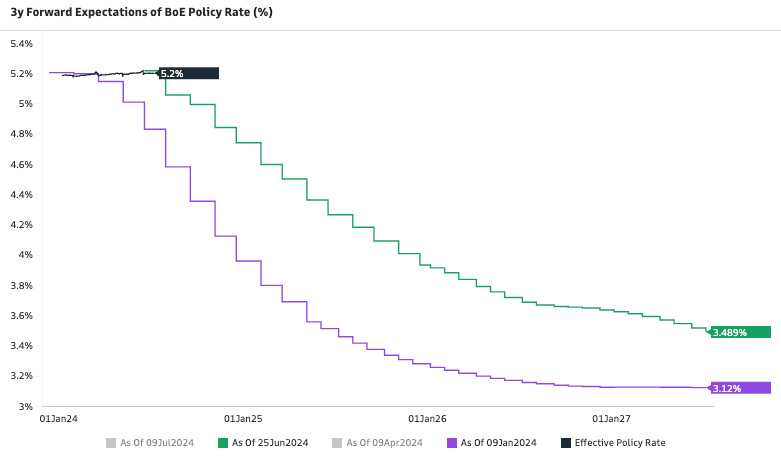The height and width of the screenshot is (470, 781).
Task: Click the dark Effective Policy Rate legend swatch
Action: [566, 443]
